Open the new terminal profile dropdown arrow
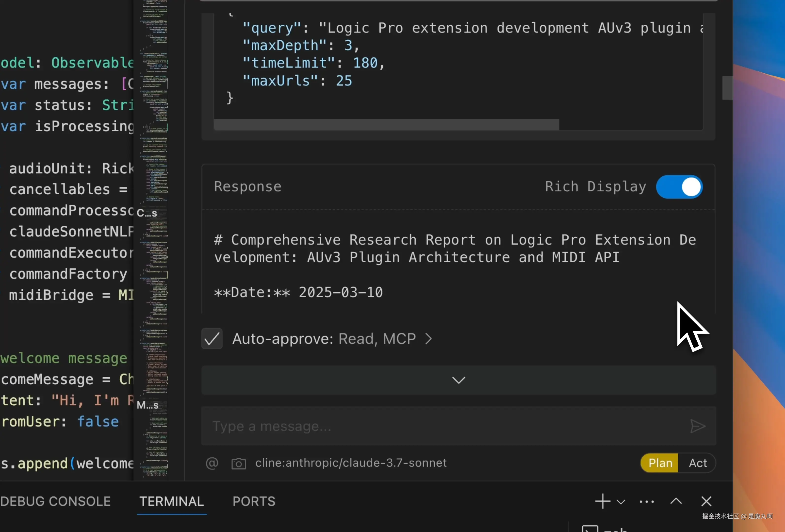 621,502
